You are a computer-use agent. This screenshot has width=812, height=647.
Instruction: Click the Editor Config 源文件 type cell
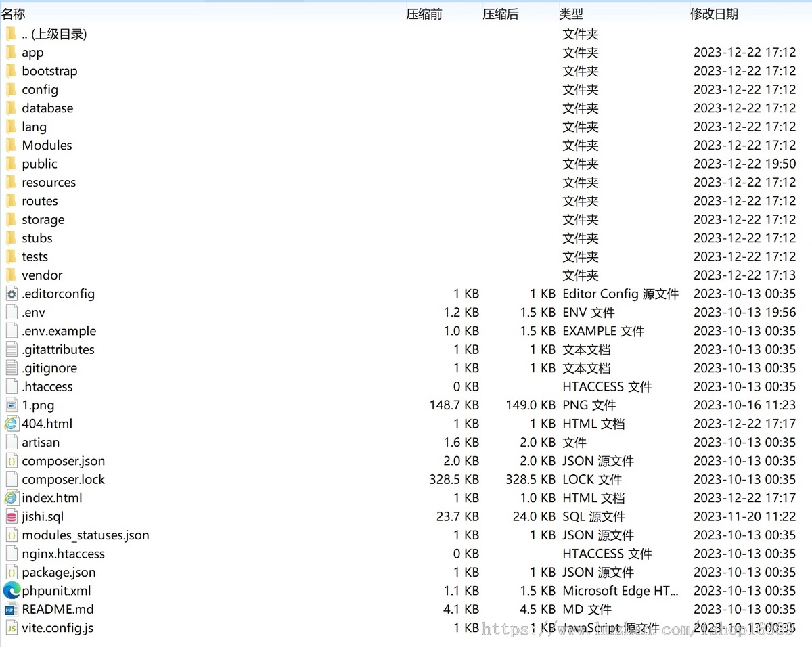tap(621, 294)
